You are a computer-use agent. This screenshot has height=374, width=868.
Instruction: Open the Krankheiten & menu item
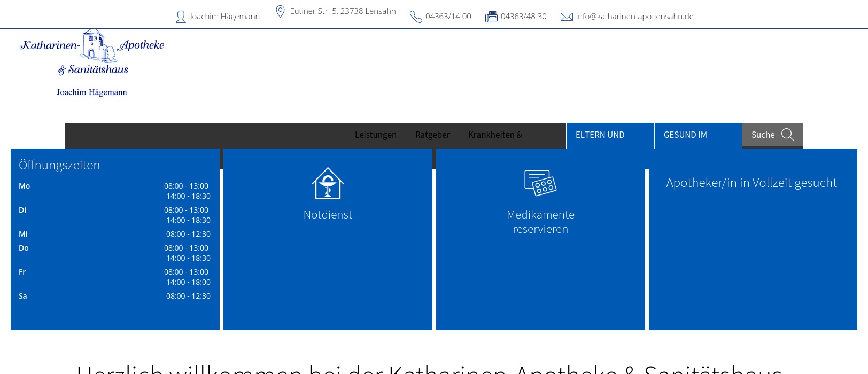(495, 135)
